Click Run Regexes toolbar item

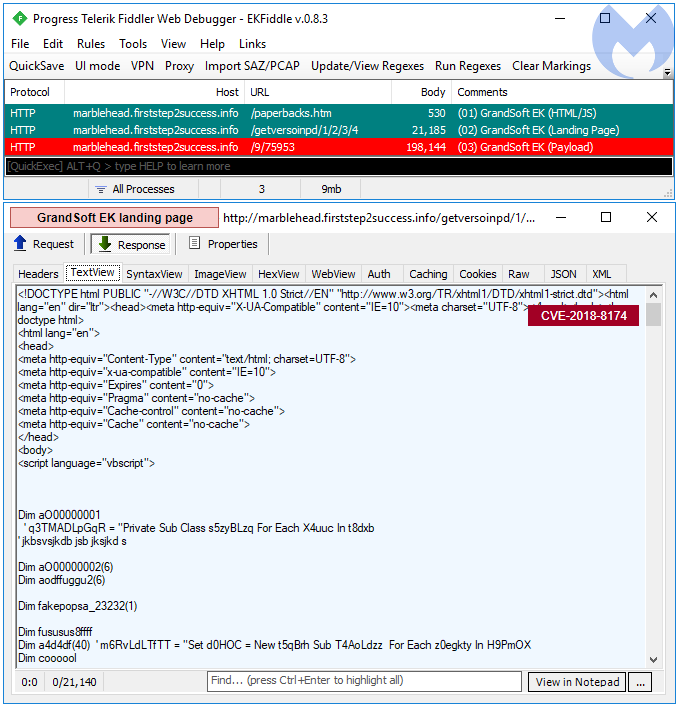point(468,66)
